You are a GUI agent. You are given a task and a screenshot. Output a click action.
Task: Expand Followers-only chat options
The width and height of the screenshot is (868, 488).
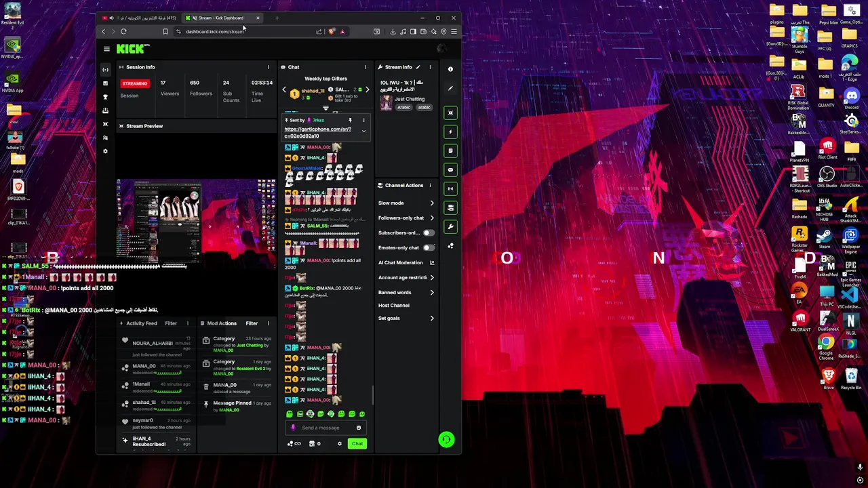click(x=432, y=218)
